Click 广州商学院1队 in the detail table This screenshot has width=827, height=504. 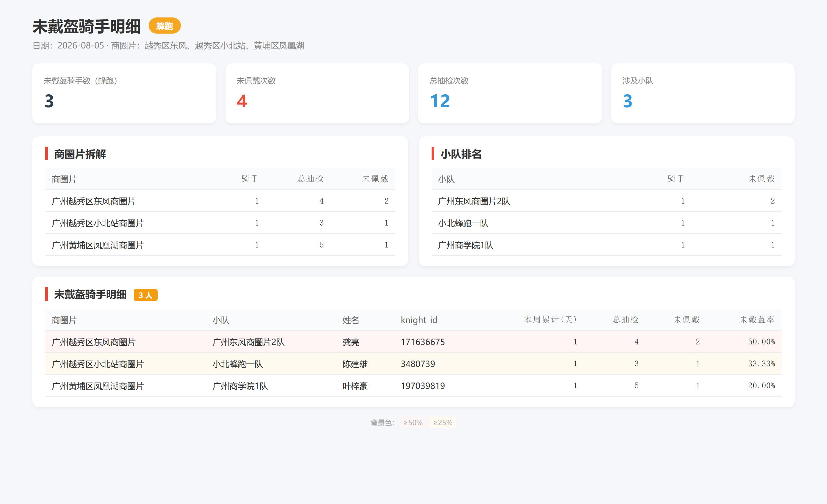(x=240, y=386)
